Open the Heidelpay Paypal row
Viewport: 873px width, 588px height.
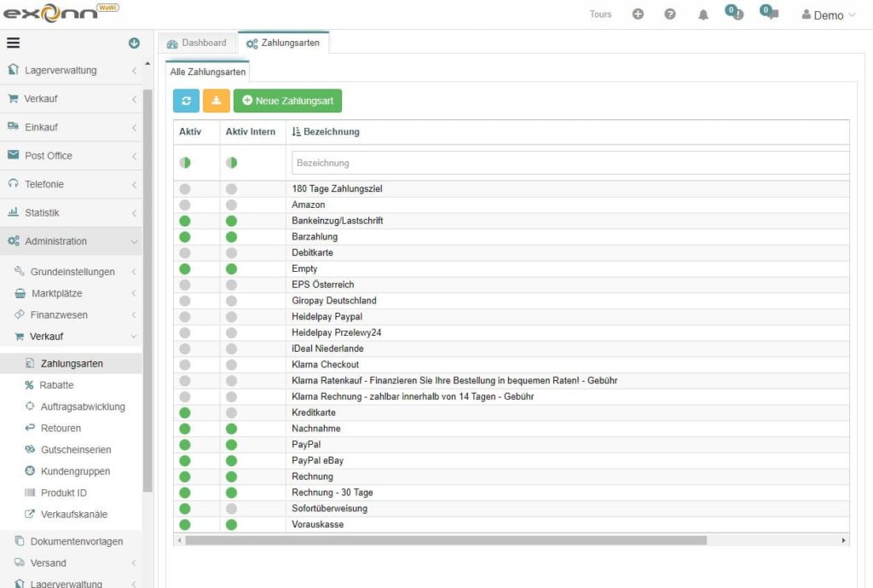coord(512,316)
